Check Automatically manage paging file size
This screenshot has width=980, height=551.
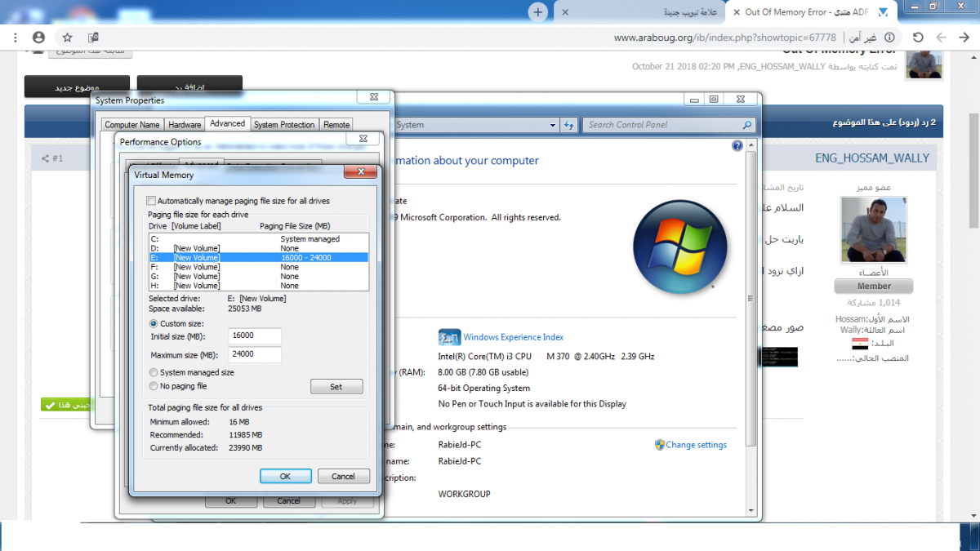(x=151, y=201)
